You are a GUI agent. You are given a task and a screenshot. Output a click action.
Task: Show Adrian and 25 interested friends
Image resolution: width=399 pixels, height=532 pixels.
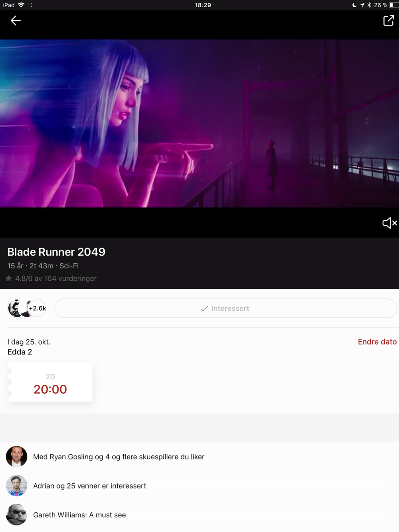click(89, 486)
